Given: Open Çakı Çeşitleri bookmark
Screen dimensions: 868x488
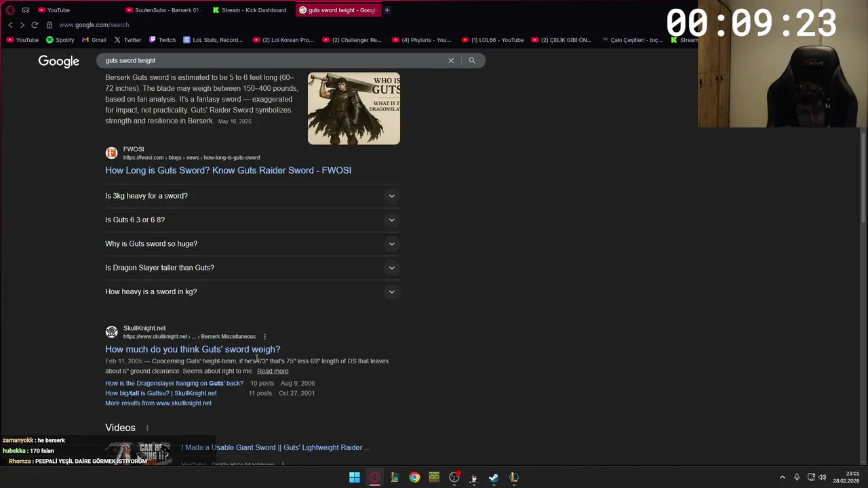Looking at the screenshot, I should point(631,40).
